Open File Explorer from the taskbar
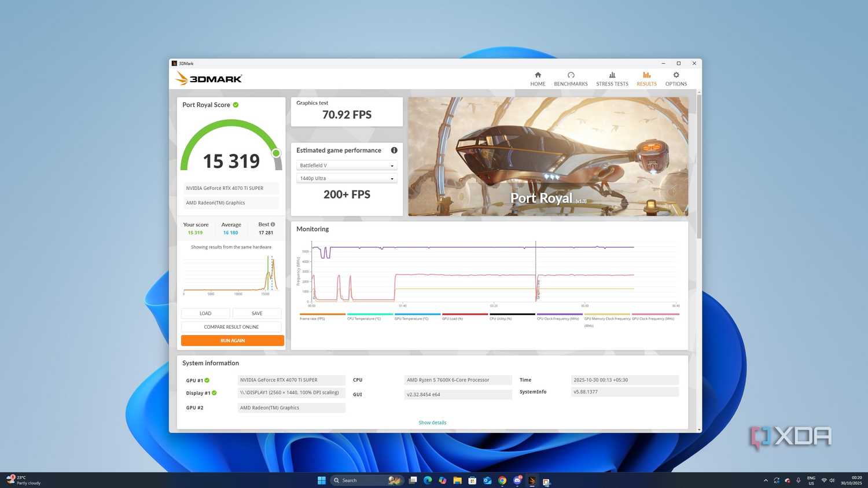Viewport: 868px width, 488px height. click(457, 480)
